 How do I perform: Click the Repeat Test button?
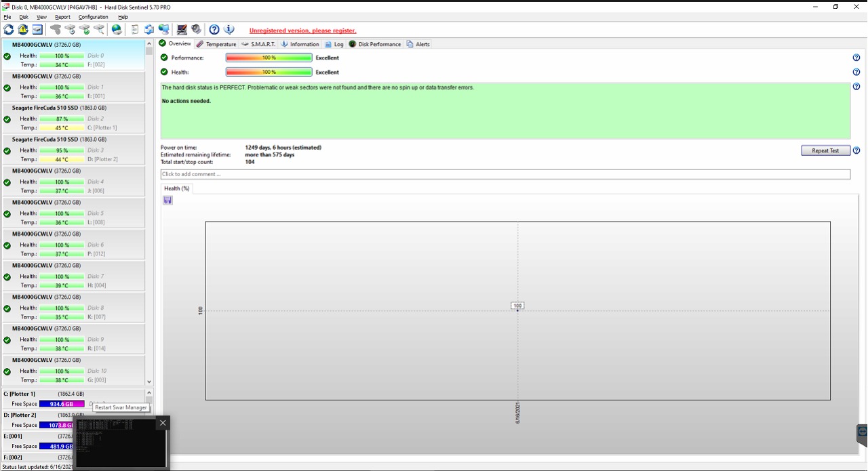click(825, 150)
